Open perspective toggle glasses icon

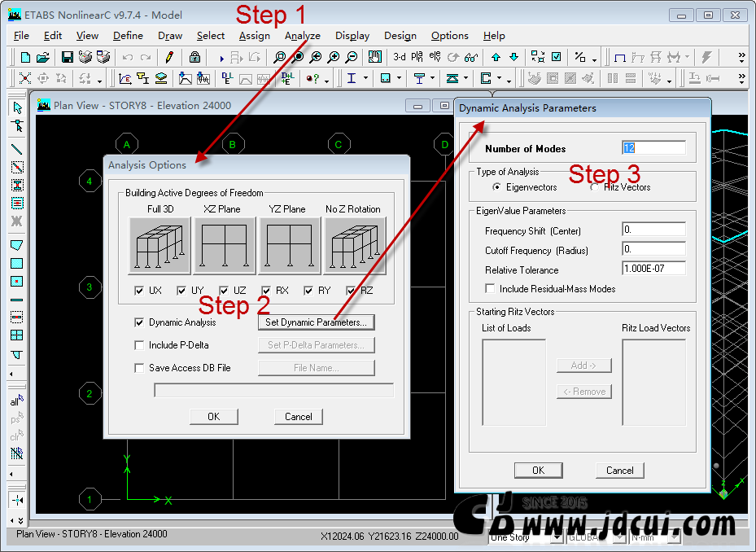[471, 58]
